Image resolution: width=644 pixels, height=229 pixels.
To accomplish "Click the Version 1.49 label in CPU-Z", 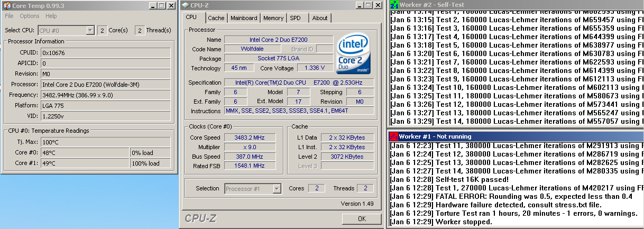I will (x=357, y=203).
